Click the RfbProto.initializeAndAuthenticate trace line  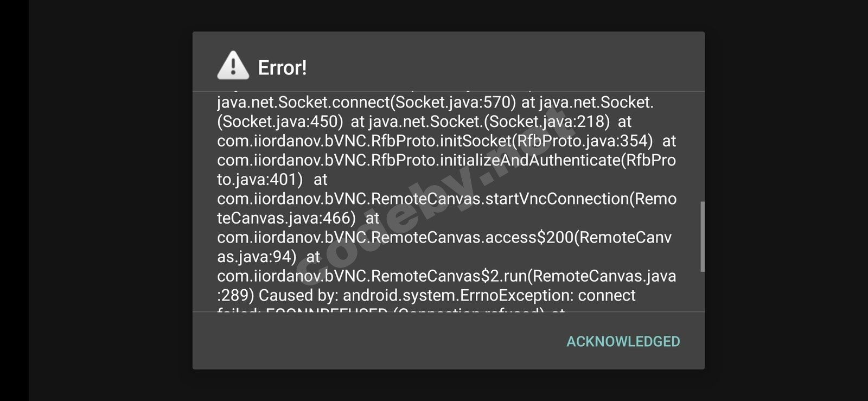coord(446,160)
